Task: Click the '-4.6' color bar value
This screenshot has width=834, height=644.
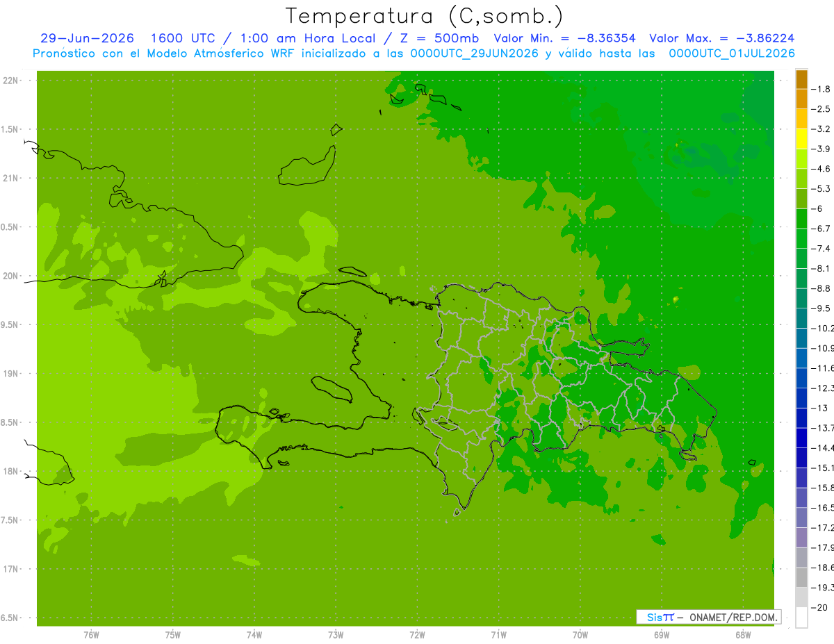Action: 821,169
